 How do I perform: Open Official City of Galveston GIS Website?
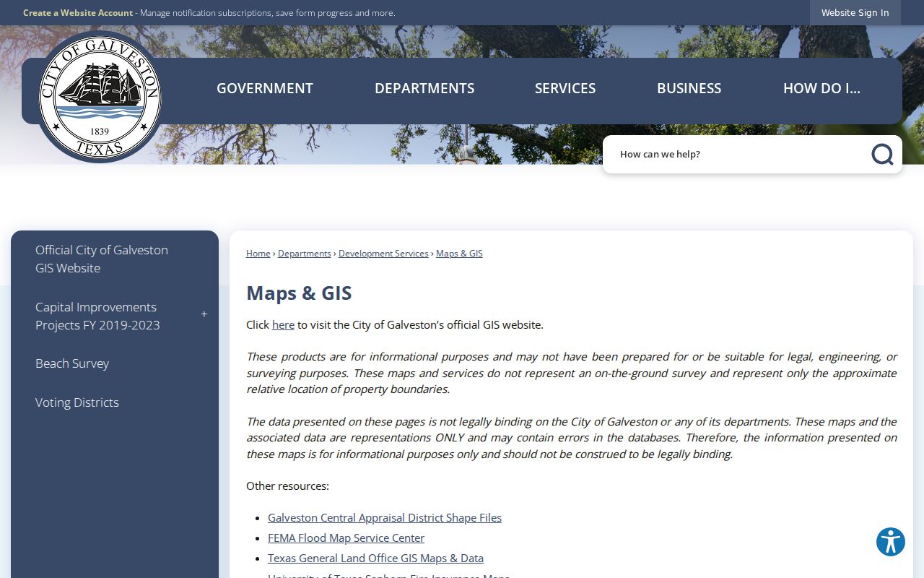click(102, 259)
